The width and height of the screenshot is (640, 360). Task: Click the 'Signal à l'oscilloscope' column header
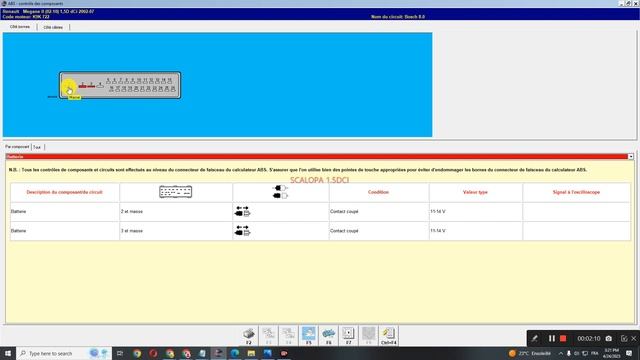(x=576, y=192)
